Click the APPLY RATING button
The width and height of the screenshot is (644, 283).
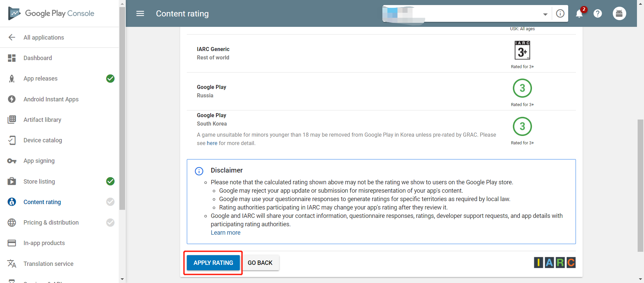click(x=213, y=263)
